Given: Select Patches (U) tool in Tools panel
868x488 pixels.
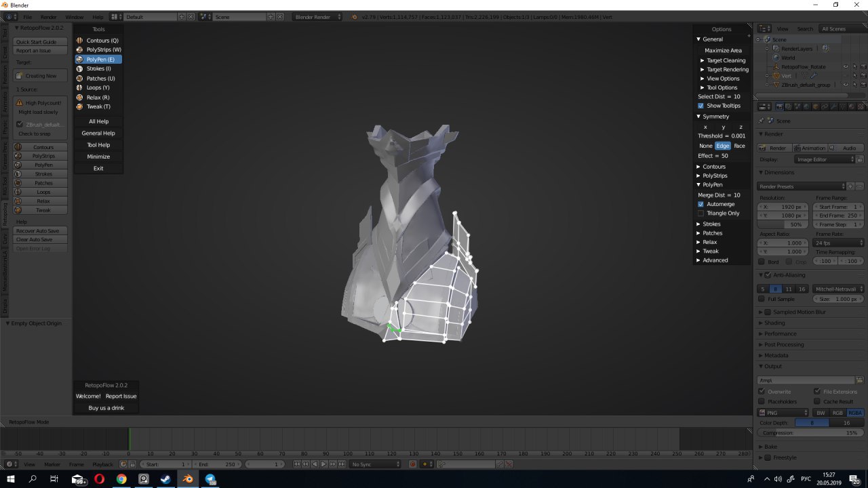Looking at the screenshot, I should [x=98, y=79].
